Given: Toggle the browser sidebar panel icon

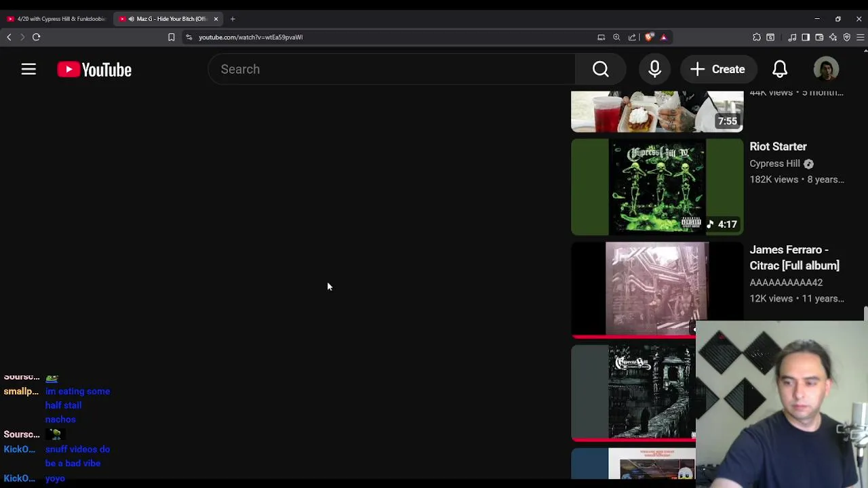Looking at the screenshot, I should click(806, 37).
